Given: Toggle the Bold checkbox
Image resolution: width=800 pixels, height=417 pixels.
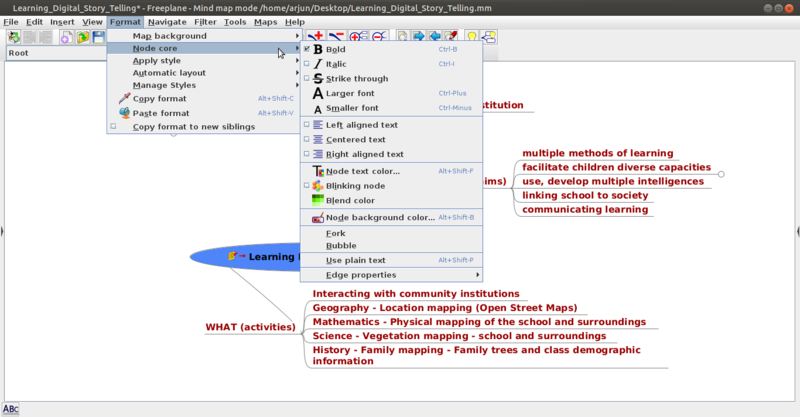Looking at the screenshot, I should click(x=307, y=49).
